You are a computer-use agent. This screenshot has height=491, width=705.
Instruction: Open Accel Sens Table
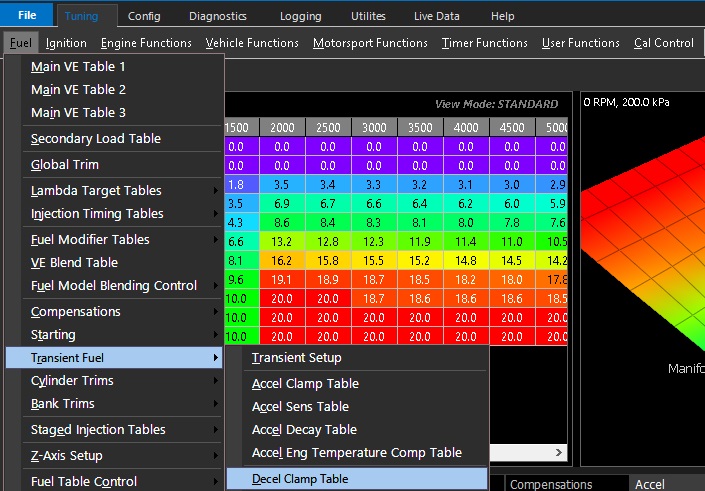[357, 406]
